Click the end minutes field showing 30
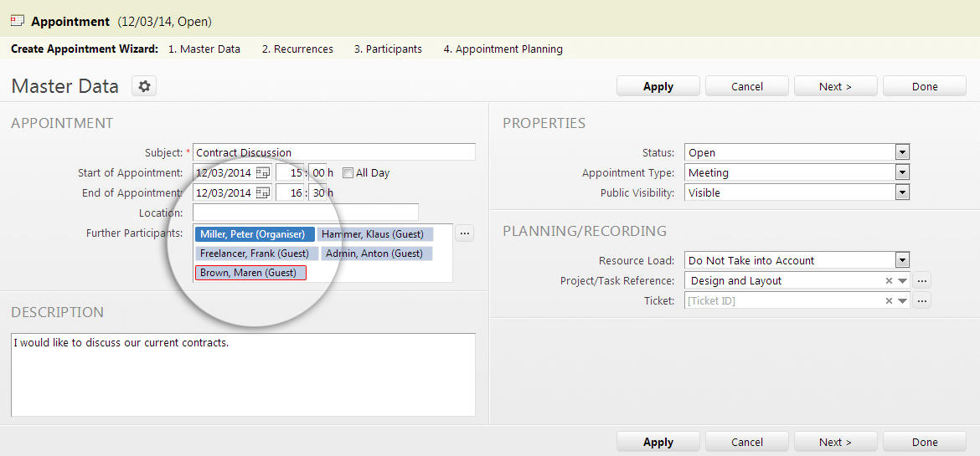 click(318, 192)
